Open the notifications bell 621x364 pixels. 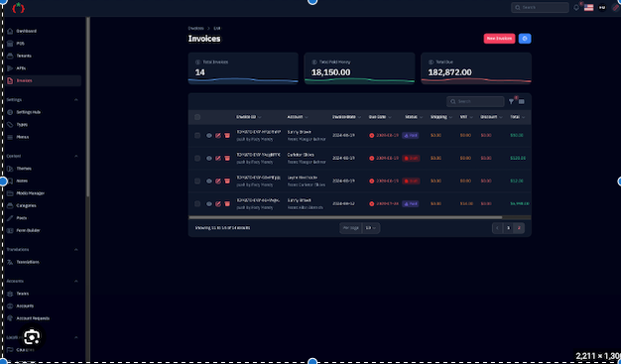point(576,8)
